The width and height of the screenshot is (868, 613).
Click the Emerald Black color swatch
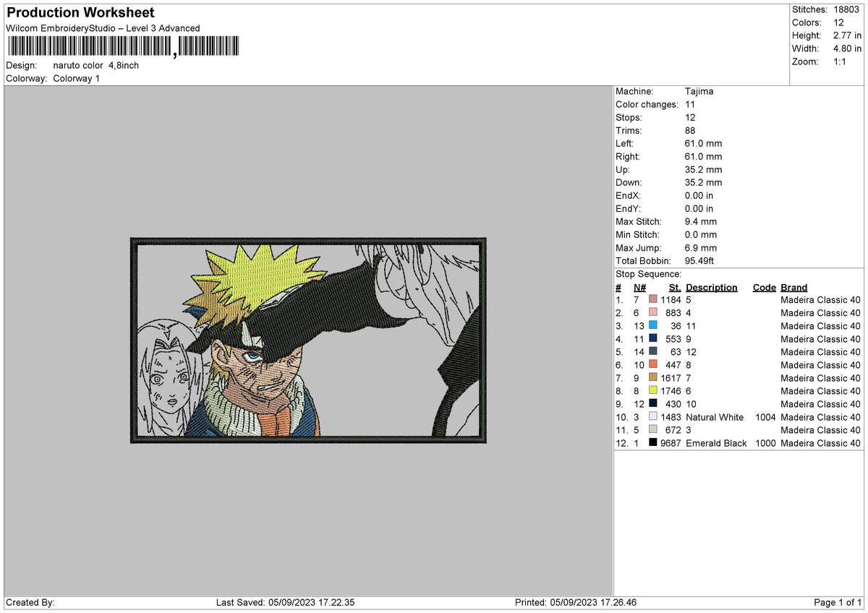pos(653,442)
